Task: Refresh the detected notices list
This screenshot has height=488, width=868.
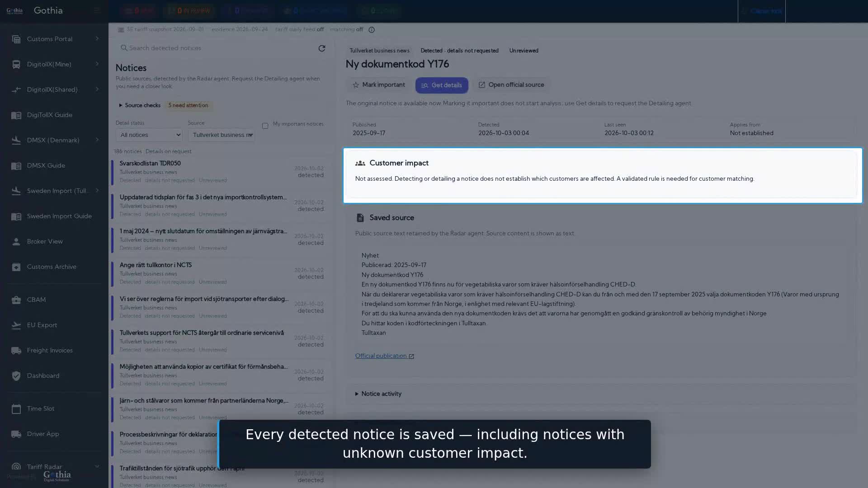Action: [322, 48]
